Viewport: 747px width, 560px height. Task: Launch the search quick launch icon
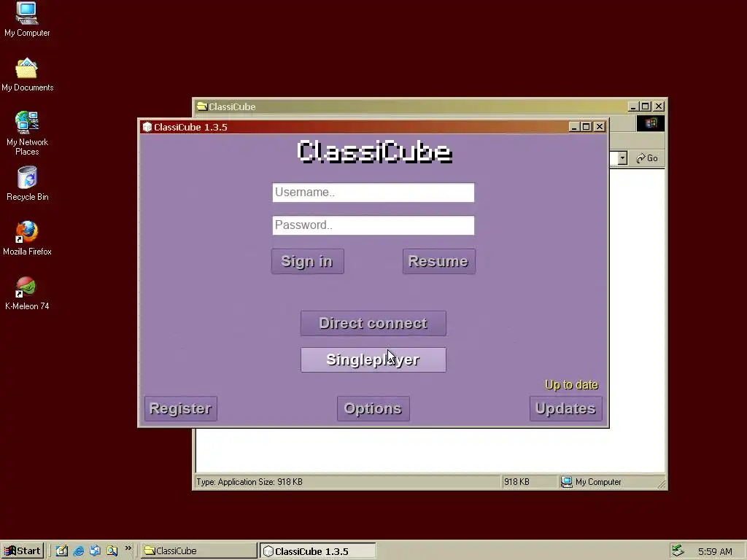click(x=112, y=551)
